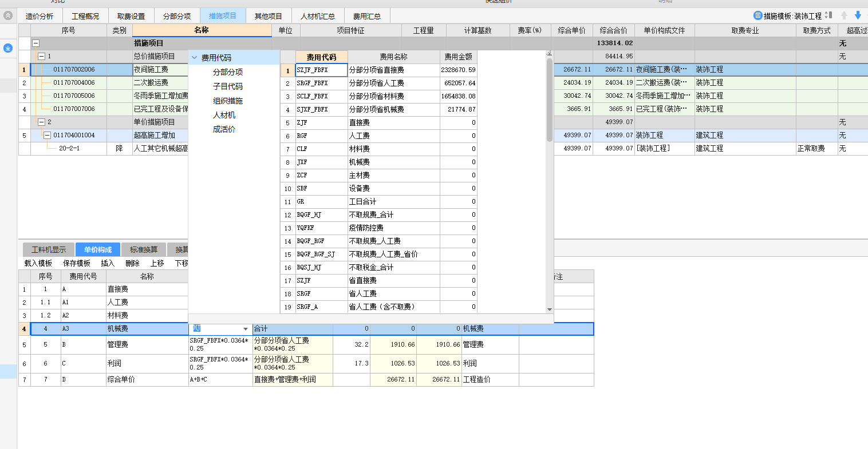Click the 管理费 name cell in row B
Screen dimensions: 868x449
[x=147, y=344]
